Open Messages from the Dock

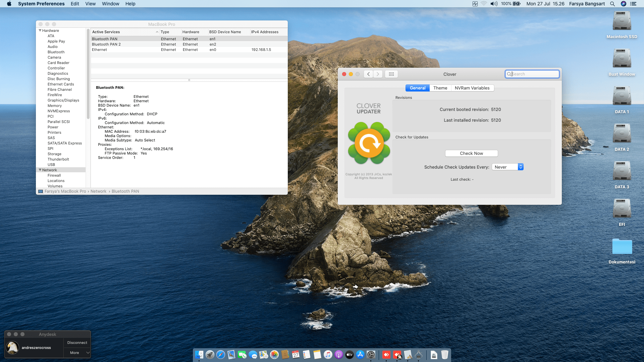click(253, 355)
